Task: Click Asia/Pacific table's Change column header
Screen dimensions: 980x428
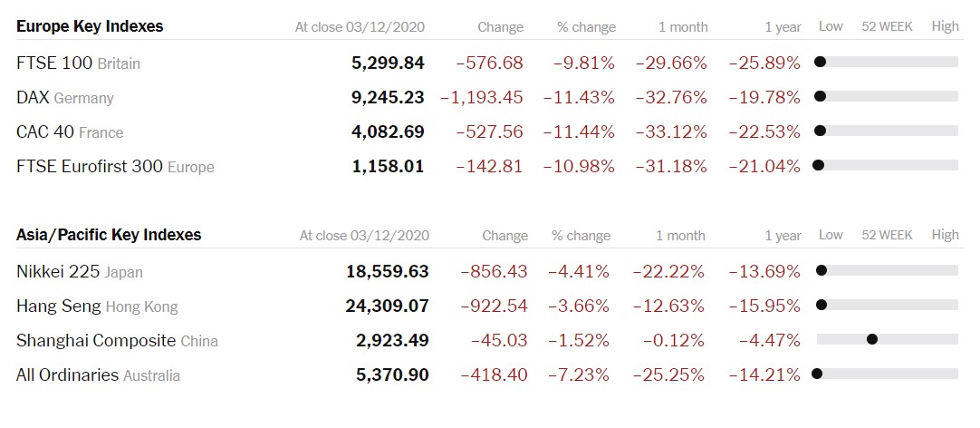Action: coord(505,236)
